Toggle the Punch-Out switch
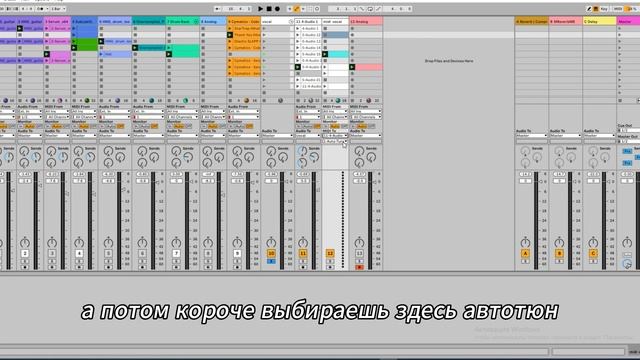This screenshot has width=640, height=360. (378, 9)
